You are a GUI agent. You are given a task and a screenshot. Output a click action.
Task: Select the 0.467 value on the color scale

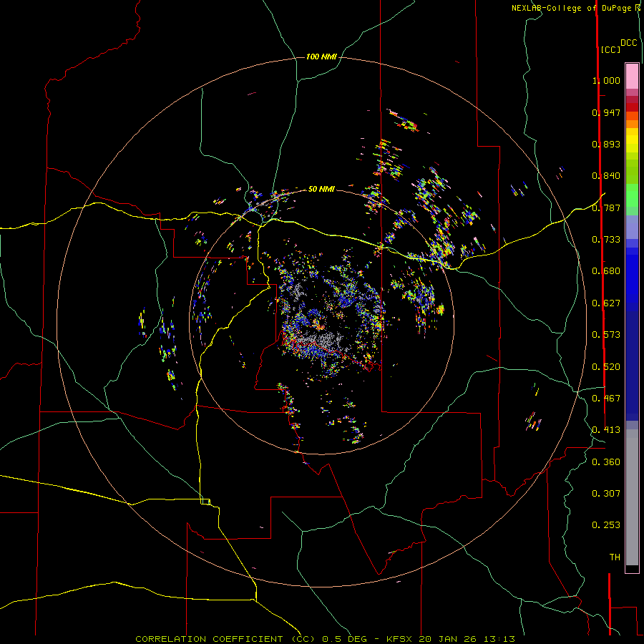(606, 399)
